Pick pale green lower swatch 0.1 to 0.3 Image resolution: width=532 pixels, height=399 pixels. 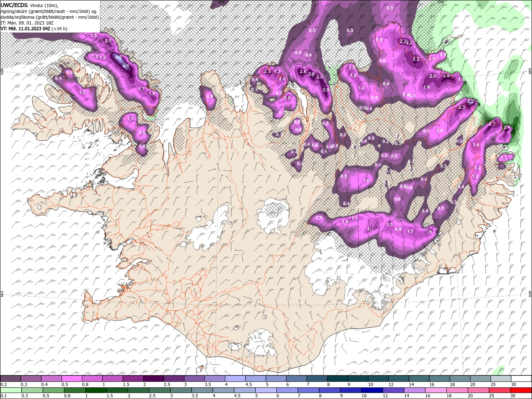[11, 390]
